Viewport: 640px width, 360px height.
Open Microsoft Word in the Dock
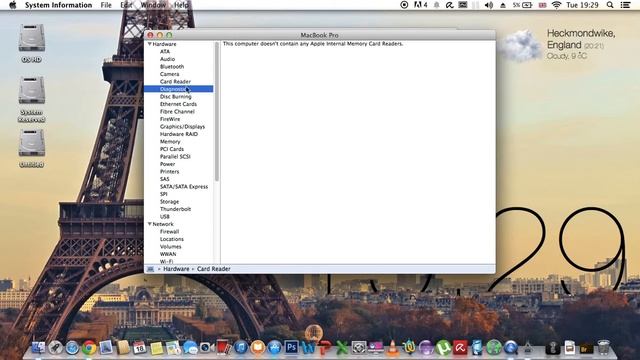309,348
